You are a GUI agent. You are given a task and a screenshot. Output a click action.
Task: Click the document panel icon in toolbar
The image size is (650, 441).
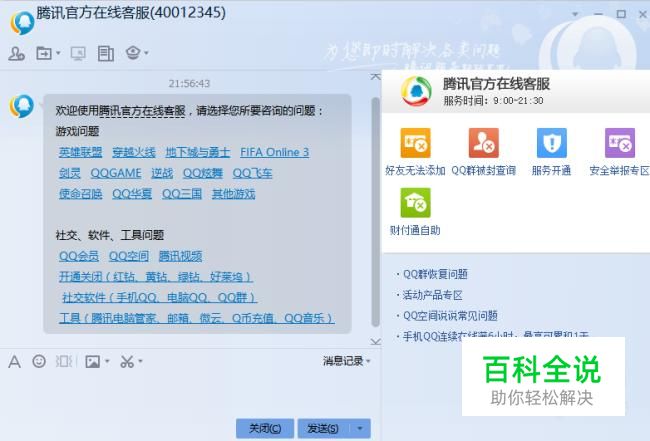(x=106, y=53)
